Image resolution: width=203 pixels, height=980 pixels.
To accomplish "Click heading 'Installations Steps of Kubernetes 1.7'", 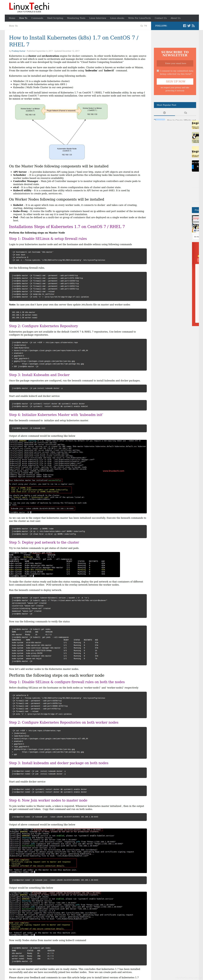I will pos(67,227).
